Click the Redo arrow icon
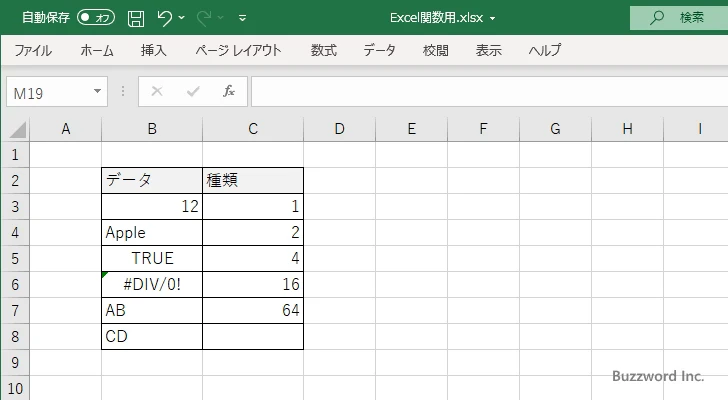Viewport: 728px width, 400px height. click(x=204, y=18)
